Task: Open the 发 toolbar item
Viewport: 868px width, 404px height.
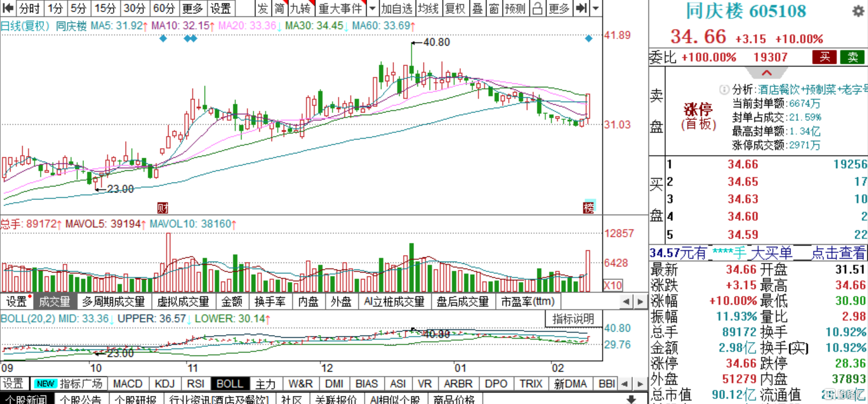Action: point(263,8)
